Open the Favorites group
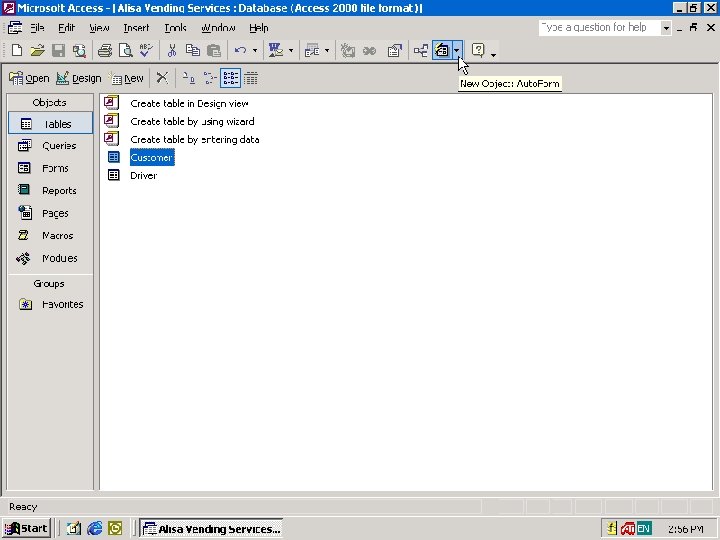 [x=51, y=304]
